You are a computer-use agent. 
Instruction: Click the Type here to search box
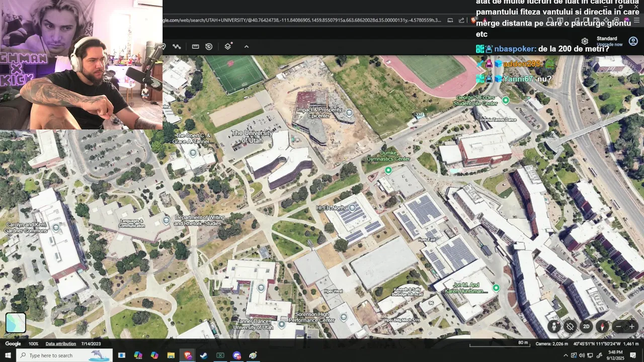(x=64, y=355)
